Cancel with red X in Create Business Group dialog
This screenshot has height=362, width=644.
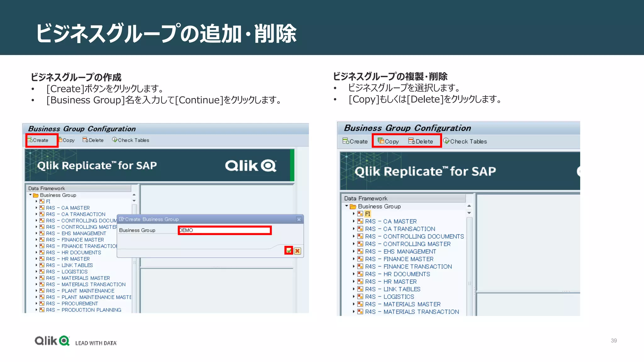click(297, 251)
